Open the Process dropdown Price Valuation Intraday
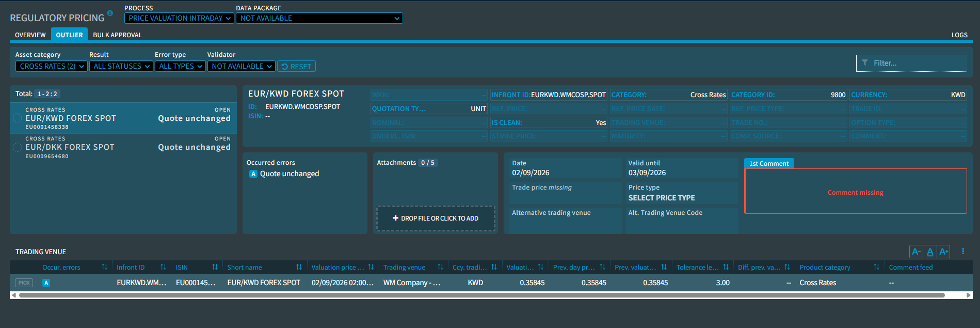 pos(179,18)
